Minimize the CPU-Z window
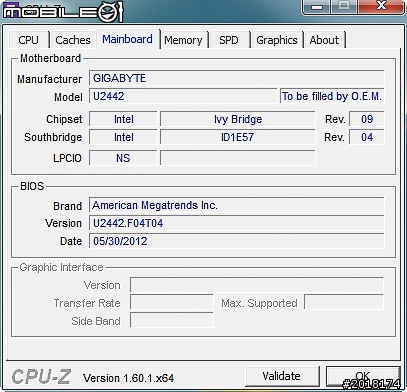Viewport: 407px width, 392px height. [x=316, y=6]
